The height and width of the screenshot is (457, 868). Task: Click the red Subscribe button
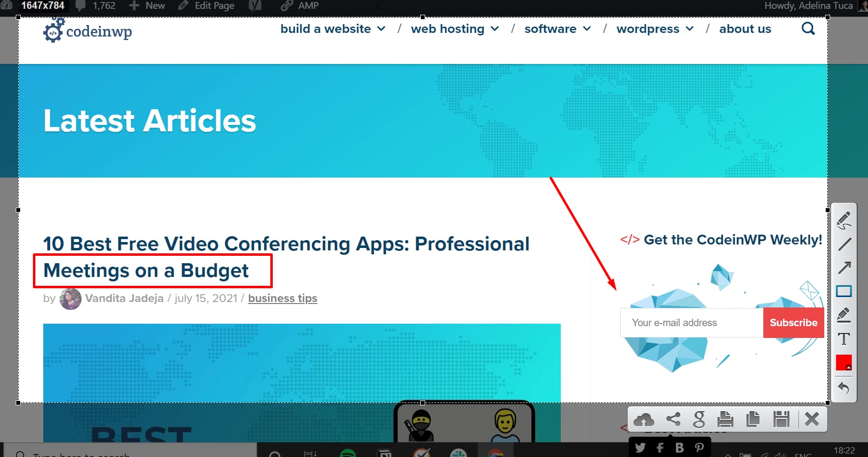[x=793, y=323]
